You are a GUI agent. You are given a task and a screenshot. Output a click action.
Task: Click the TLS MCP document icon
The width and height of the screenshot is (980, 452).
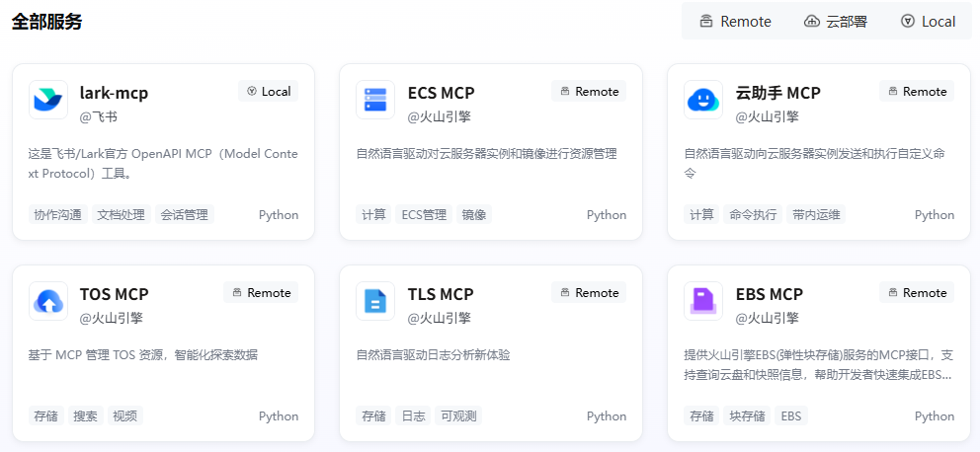click(375, 301)
